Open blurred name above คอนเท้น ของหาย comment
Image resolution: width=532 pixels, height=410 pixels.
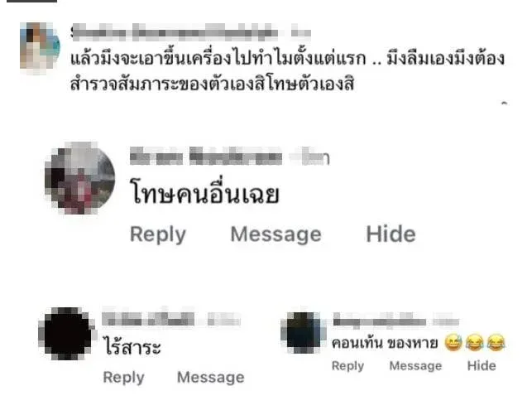396,321
